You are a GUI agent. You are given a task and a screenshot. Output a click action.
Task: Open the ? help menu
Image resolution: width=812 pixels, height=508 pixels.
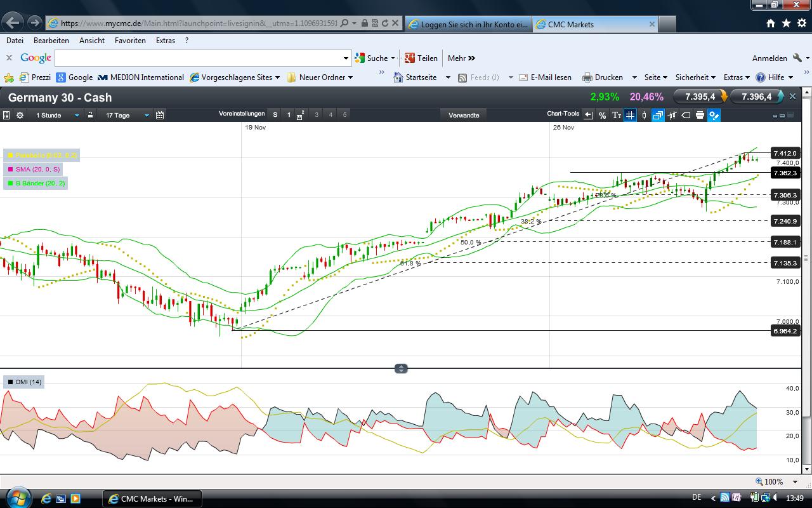click(x=187, y=40)
